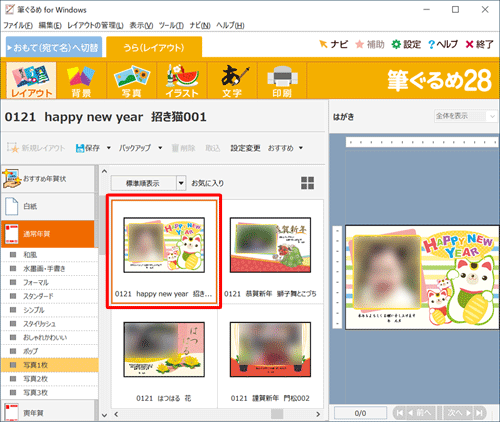Click the 保存 save button

[88, 148]
